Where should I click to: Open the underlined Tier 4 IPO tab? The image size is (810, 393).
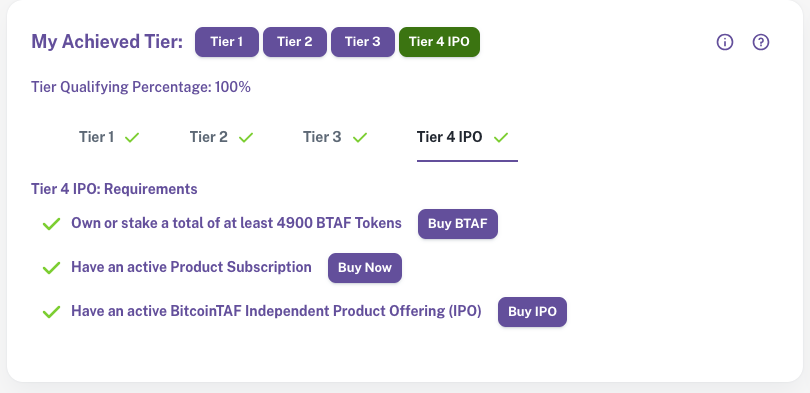point(467,137)
